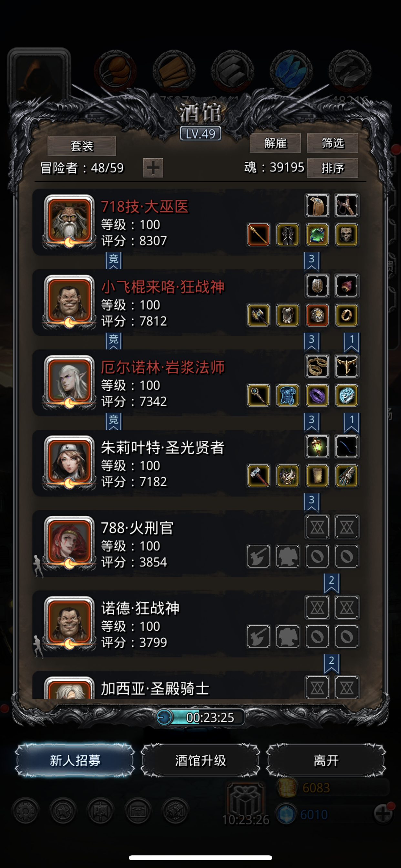Leave the tavern with 离开
This screenshot has width=401, height=868.
(x=326, y=760)
